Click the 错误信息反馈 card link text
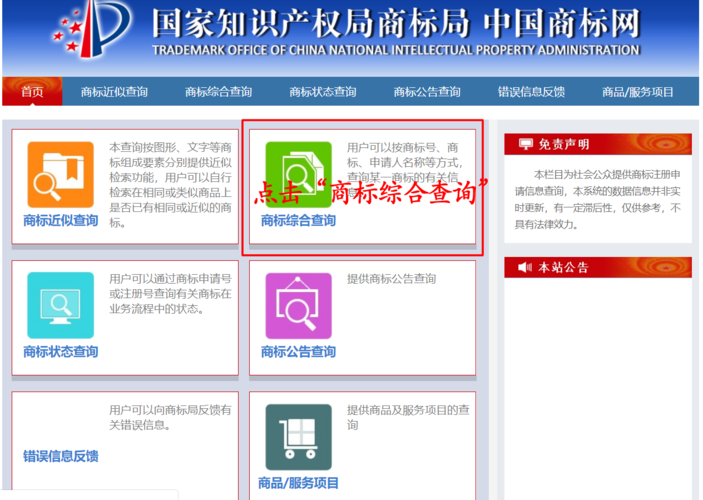 click(x=61, y=456)
